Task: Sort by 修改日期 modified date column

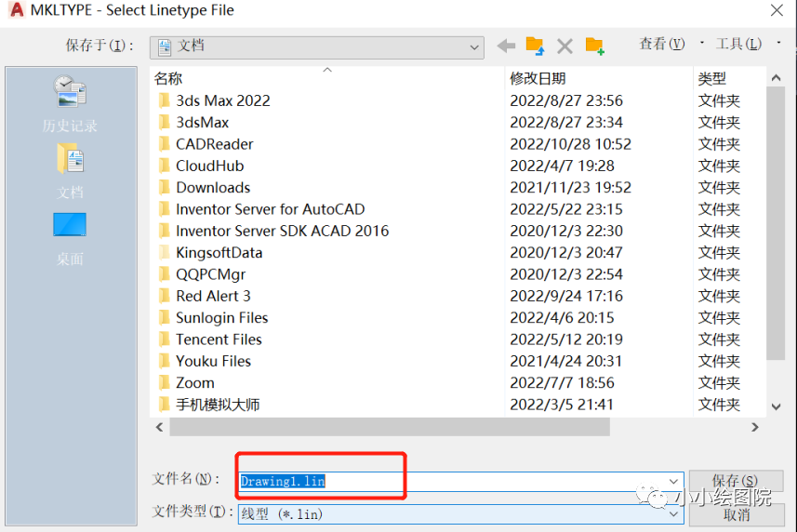Action: (x=538, y=78)
